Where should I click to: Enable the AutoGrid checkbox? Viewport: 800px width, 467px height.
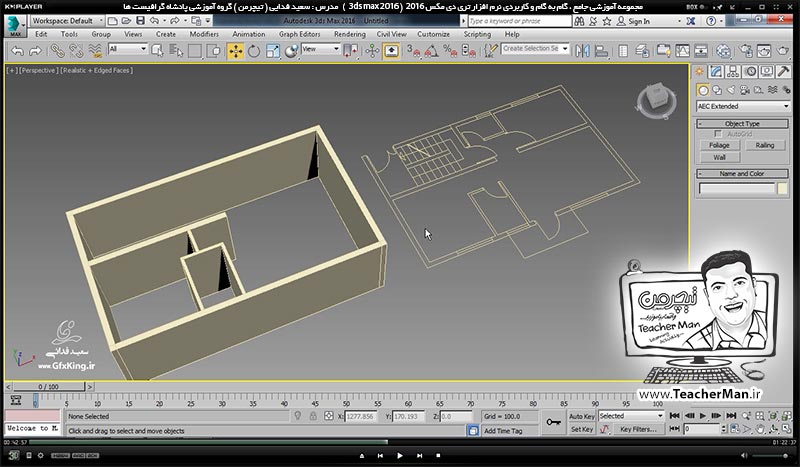point(718,134)
